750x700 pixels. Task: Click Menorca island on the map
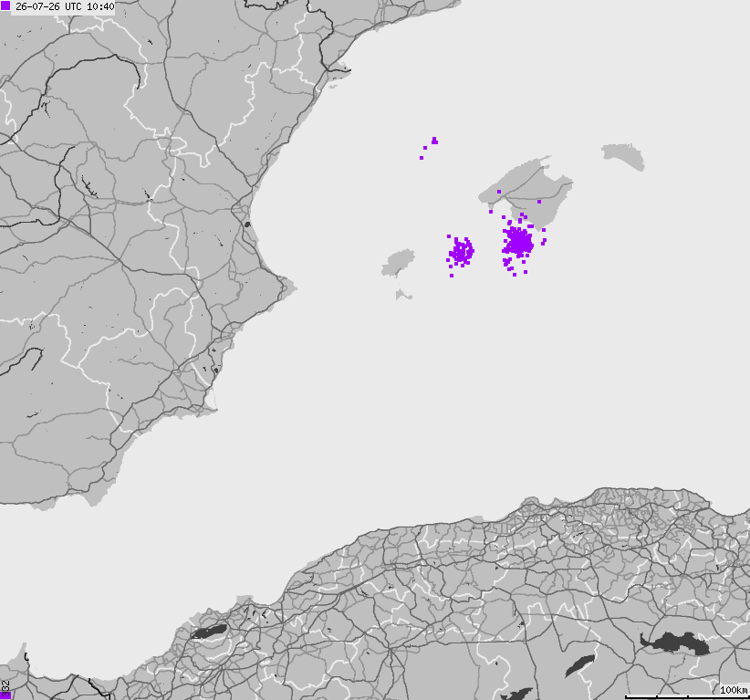[x=623, y=156]
